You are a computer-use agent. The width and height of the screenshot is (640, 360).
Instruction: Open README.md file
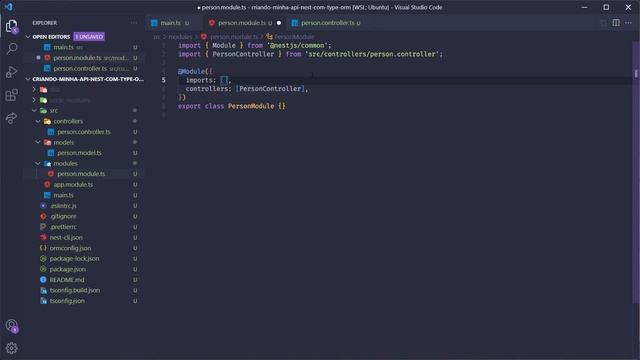tap(83, 280)
